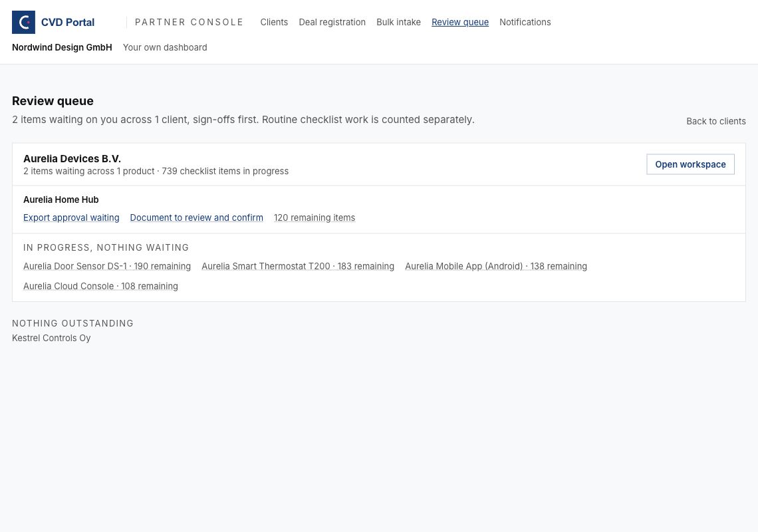Click Kestrel Controls Oy entry

(x=51, y=338)
